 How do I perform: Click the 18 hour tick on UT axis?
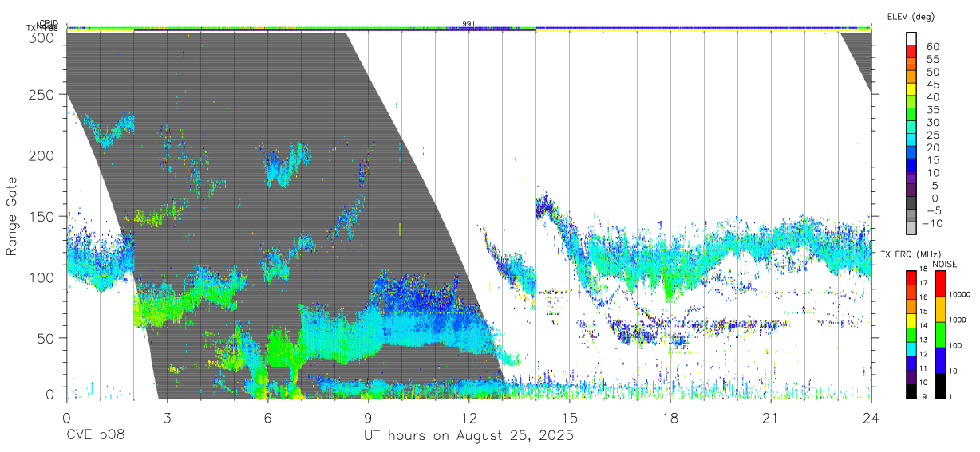point(670,417)
